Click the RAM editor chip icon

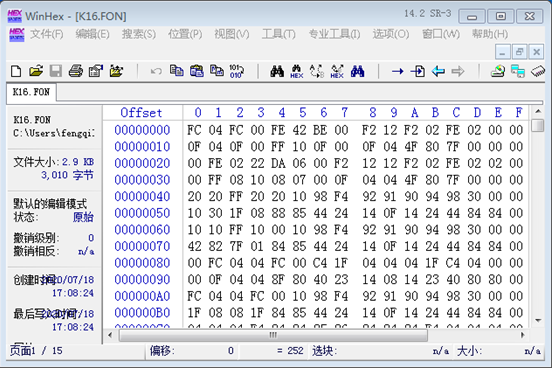pos(538,71)
